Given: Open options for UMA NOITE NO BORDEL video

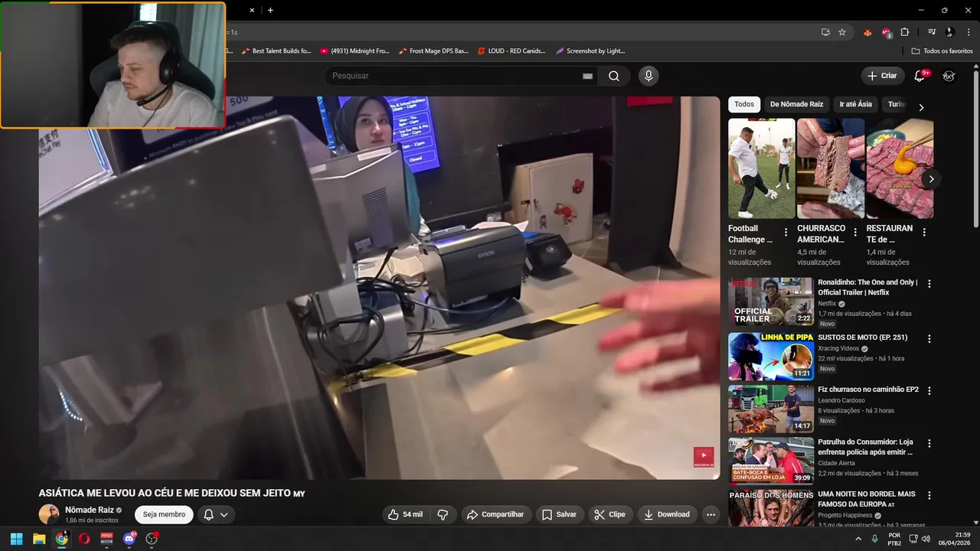Looking at the screenshot, I should click(x=929, y=495).
